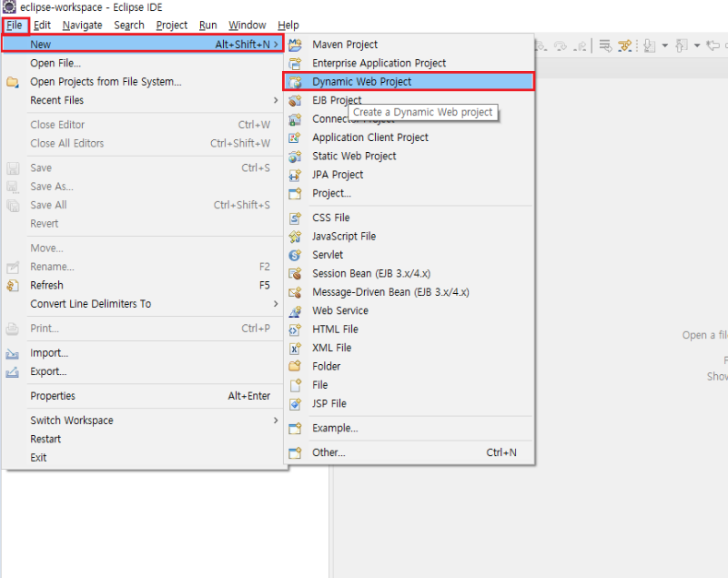
Task: Click the Next Annotation toolbar icon
Action: [650, 46]
